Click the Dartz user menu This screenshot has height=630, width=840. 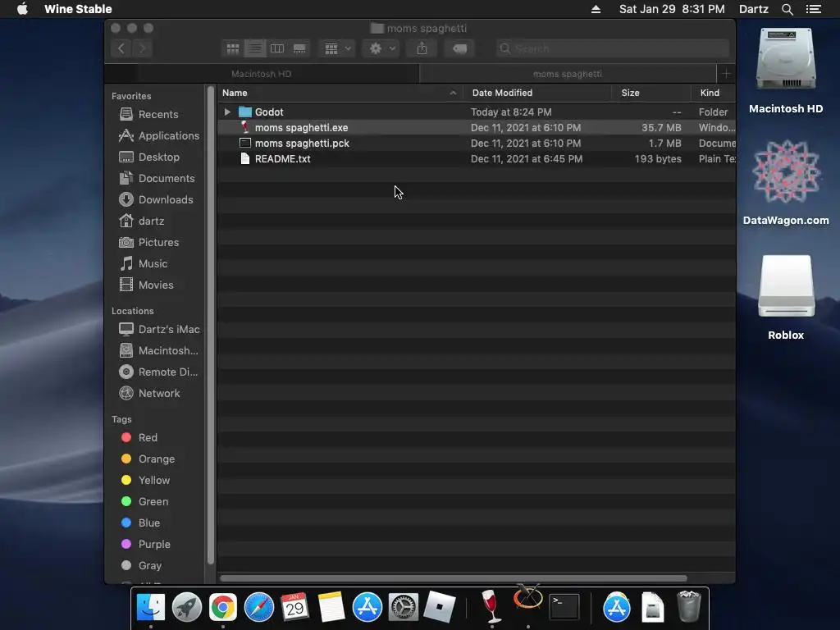pos(753,9)
